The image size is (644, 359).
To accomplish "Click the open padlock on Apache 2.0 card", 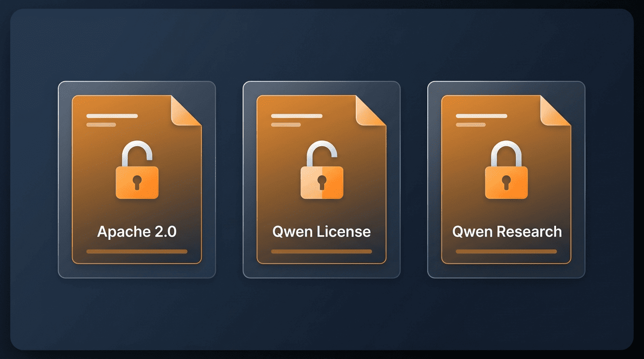I will click(137, 170).
